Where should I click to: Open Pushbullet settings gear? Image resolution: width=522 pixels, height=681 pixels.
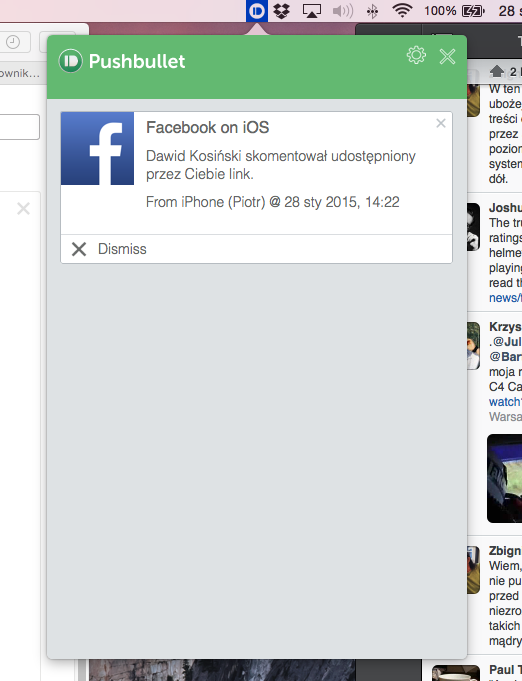point(416,55)
